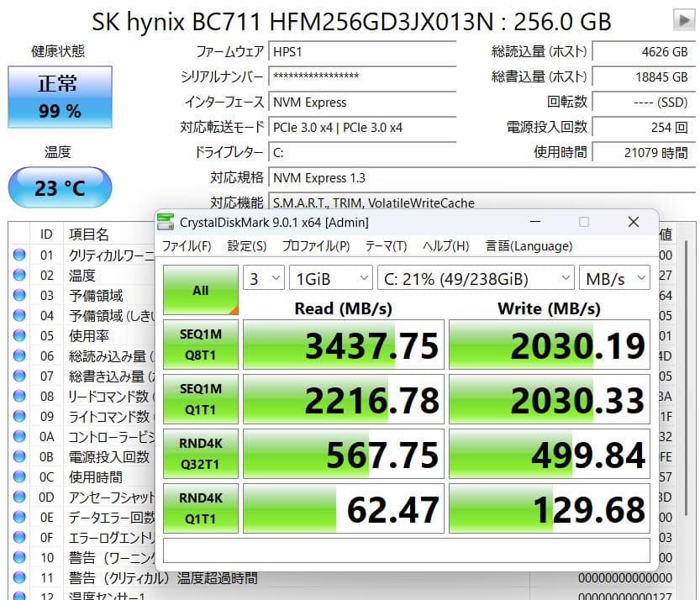Click the NVM Express interface field
The height and width of the screenshot is (600, 700).
tap(362, 102)
